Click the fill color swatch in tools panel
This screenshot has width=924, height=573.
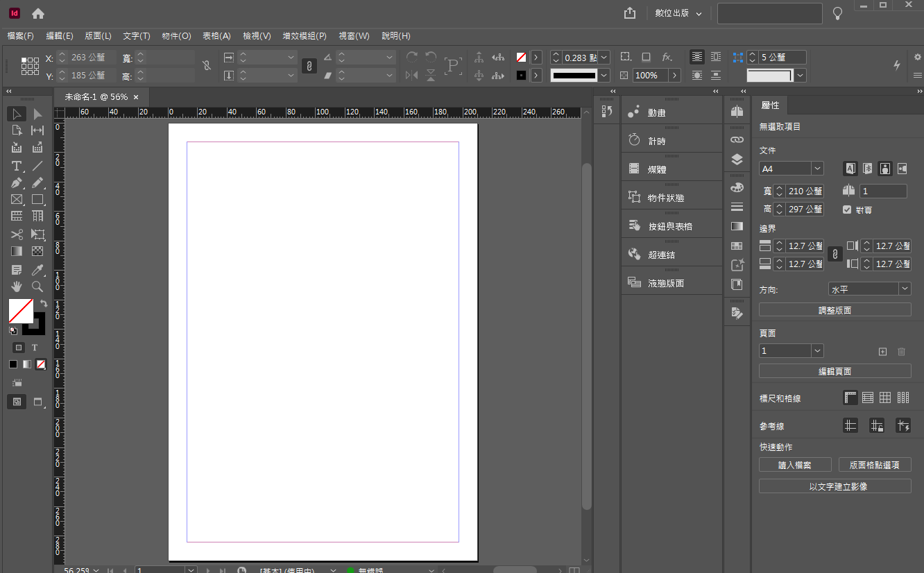20,311
